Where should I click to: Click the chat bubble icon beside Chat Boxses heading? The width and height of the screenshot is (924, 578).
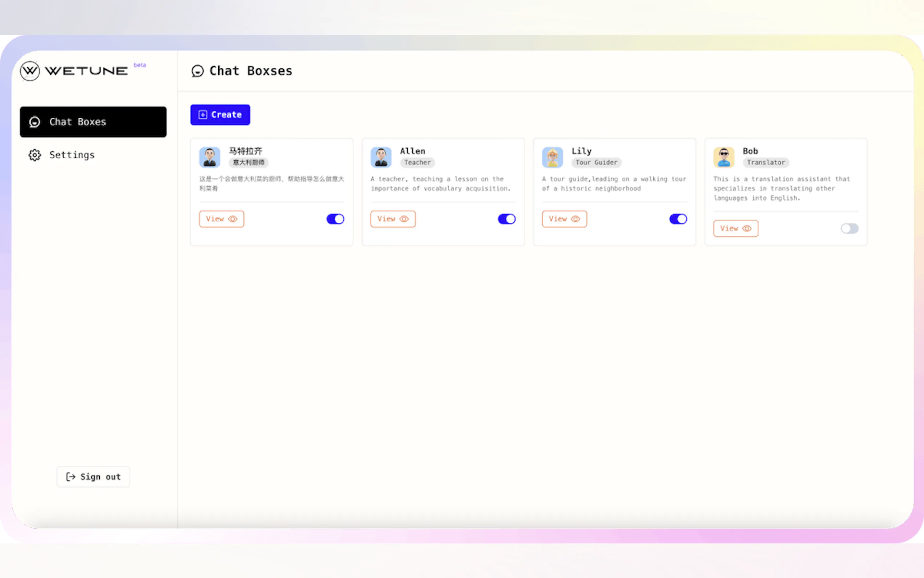(x=198, y=71)
